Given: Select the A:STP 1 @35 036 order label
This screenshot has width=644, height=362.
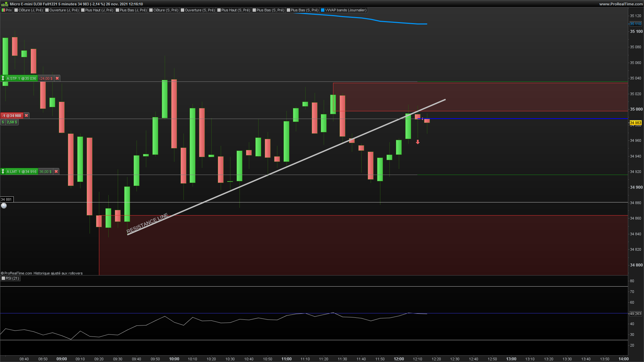Looking at the screenshot, I should click(21, 78).
